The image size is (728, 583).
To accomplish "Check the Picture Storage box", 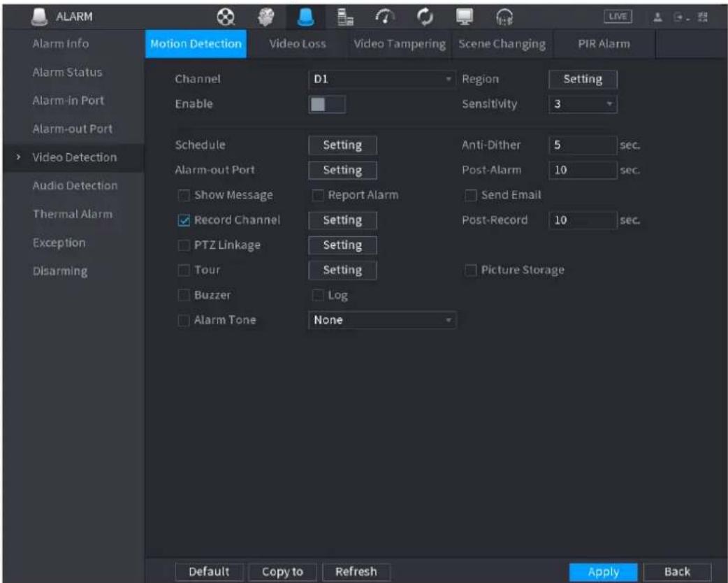I will point(470,270).
